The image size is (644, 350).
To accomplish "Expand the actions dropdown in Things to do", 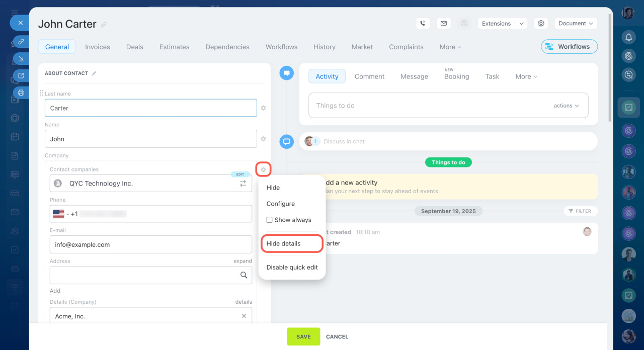I will point(566,106).
